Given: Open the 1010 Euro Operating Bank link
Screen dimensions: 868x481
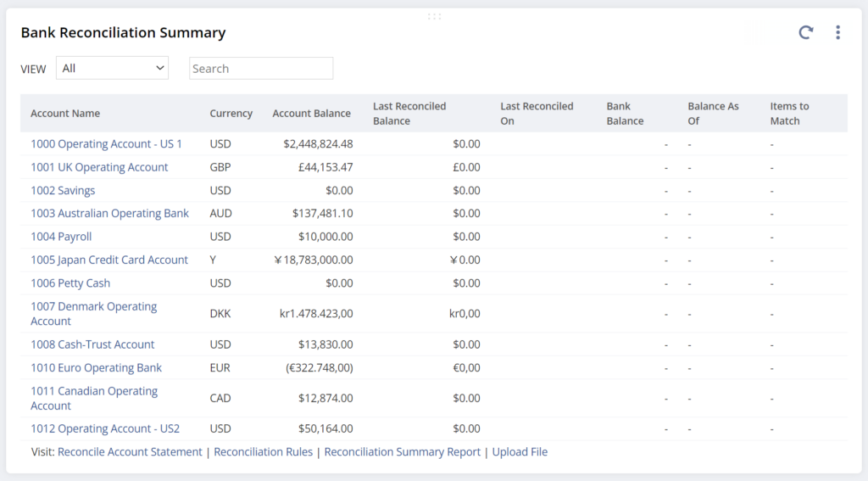Looking at the screenshot, I should (x=96, y=368).
